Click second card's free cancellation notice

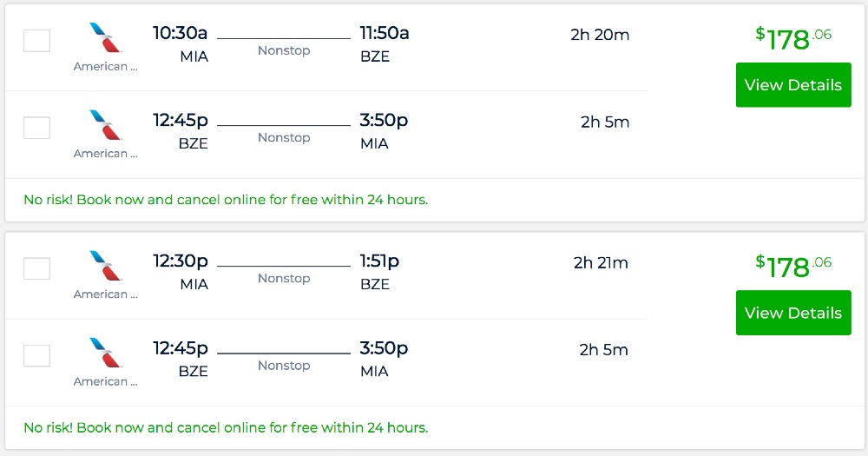(226, 427)
